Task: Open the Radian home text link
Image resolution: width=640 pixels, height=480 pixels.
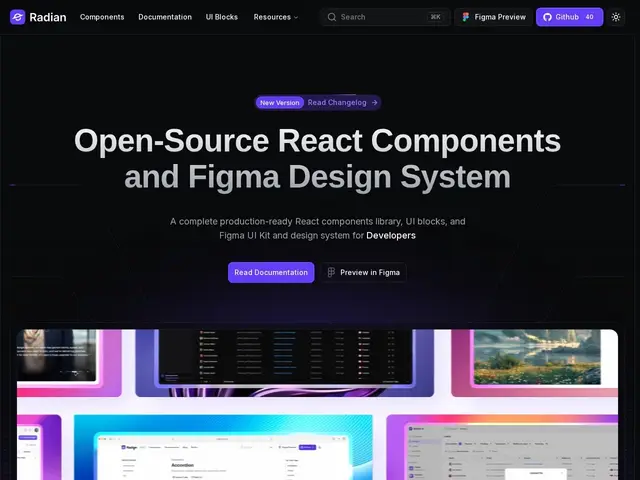Action: coord(48,17)
